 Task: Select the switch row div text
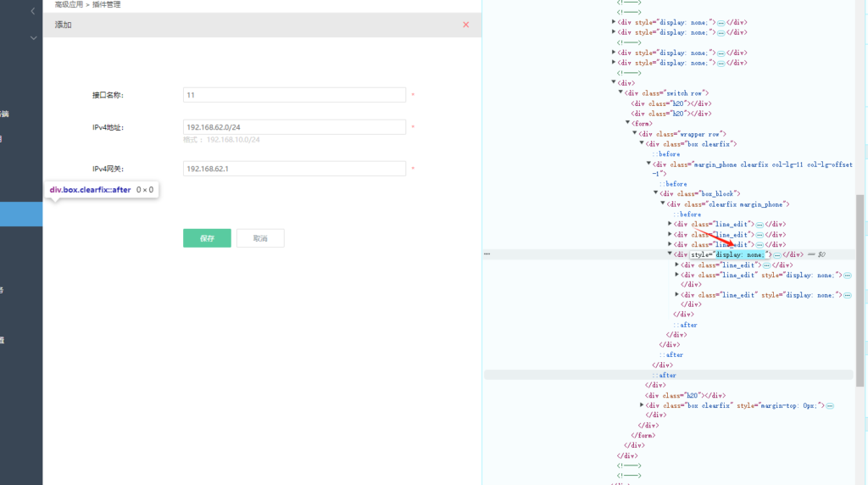(666, 93)
